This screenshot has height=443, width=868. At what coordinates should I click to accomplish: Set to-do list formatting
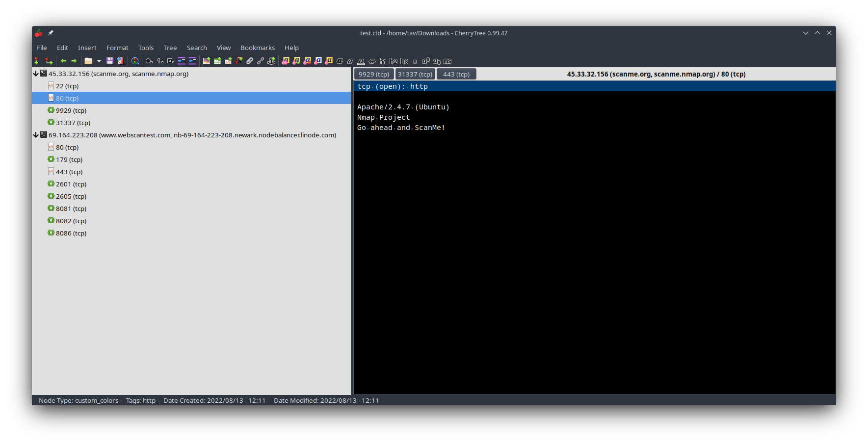(171, 61)
